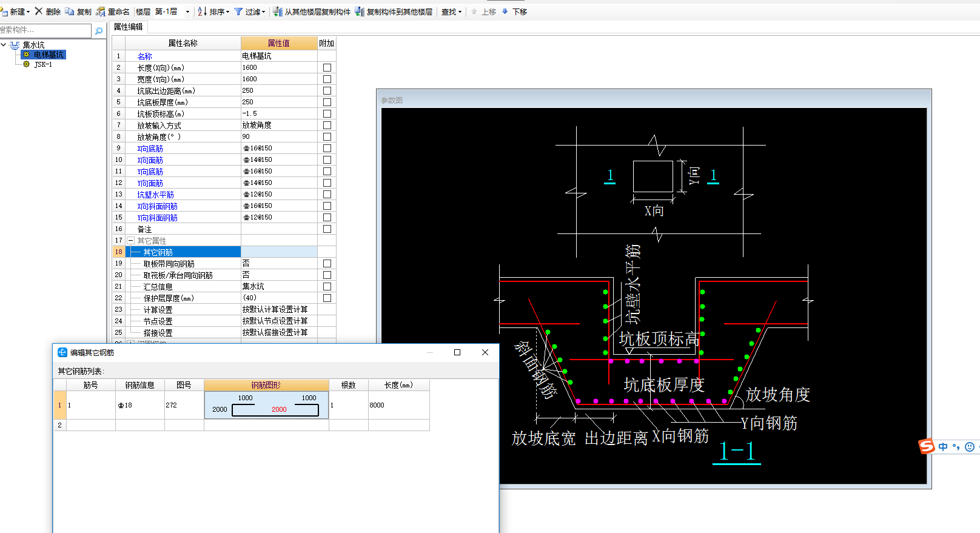Click the search magnifier icon beside component search
This screenshot has height=533, width=980.
tap(99, 30)
